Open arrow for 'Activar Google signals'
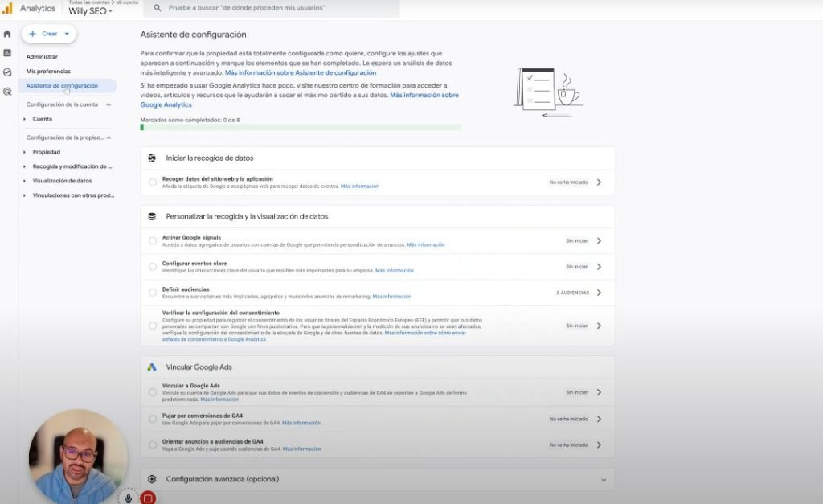Image resolution: width=823 pixels, height=504 pixels. (599, 240)
